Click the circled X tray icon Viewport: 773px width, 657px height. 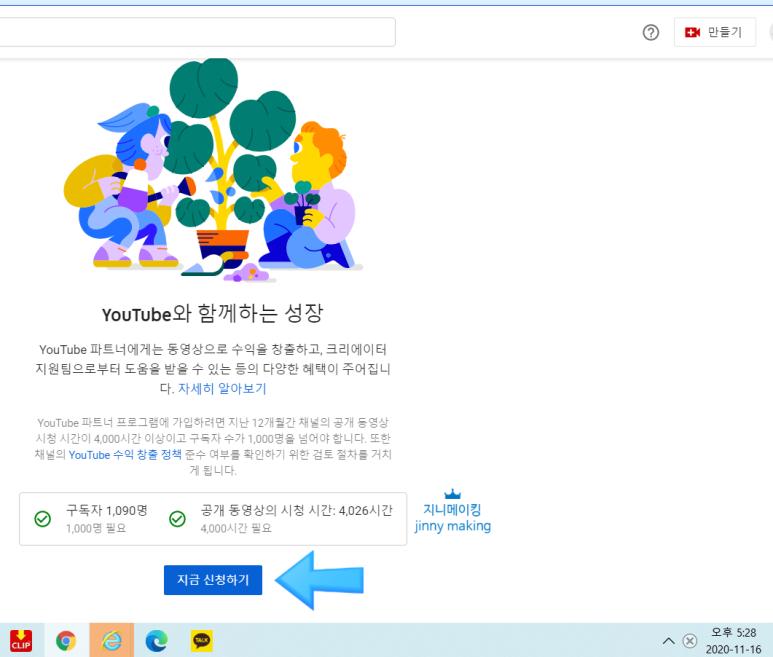point(690,641)
